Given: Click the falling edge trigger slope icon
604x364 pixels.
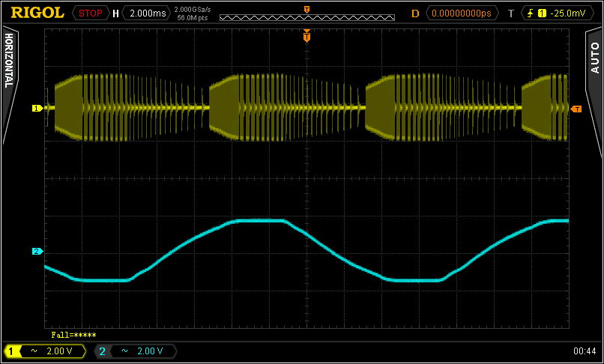Looking at the screenshot, I should [x=531, y=13].
